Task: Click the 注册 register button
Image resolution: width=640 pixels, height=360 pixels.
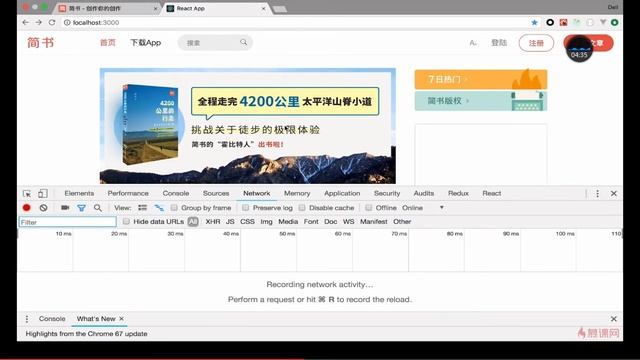Action: 536,43
